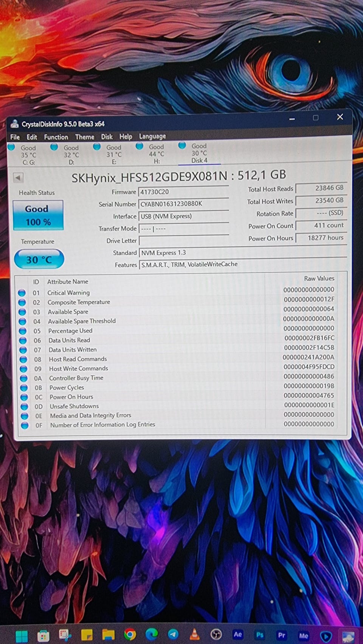Launch VLC media player from the taskbar
The height and width of the screenshot is (644, 363).
click(194, 634)
